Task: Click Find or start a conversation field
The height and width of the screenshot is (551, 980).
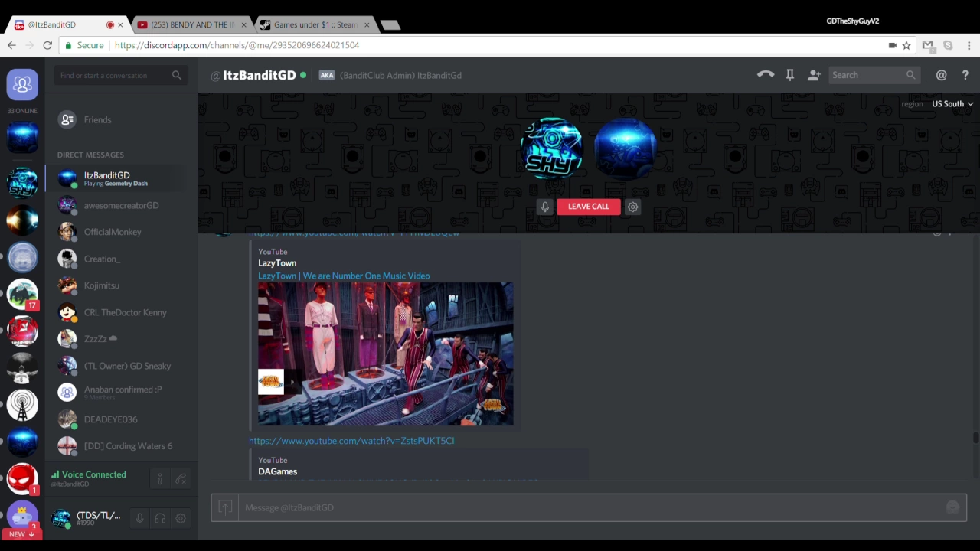Action: pyautogui.click(x=121, y=75)
